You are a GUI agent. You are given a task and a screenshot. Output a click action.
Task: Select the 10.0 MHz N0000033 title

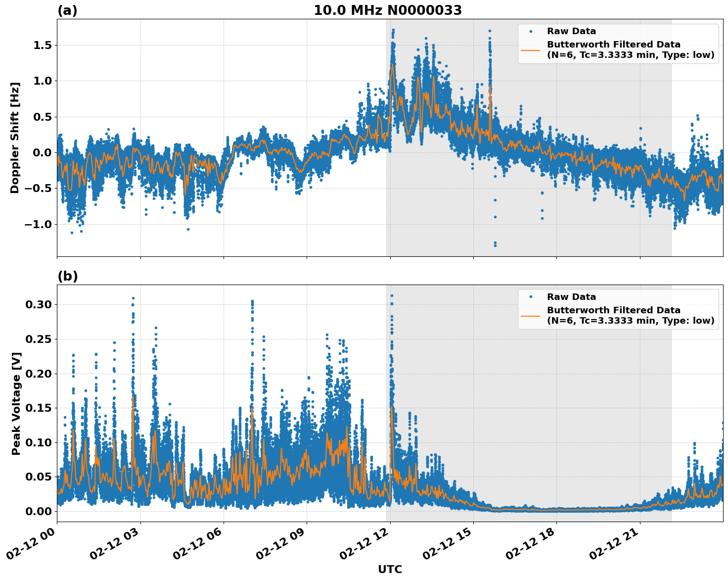point(388,9)
